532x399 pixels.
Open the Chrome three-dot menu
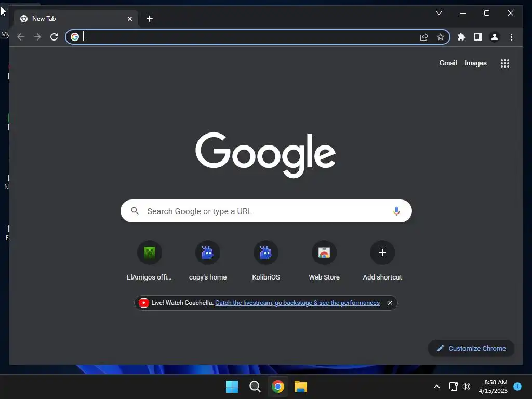point(511,37)
